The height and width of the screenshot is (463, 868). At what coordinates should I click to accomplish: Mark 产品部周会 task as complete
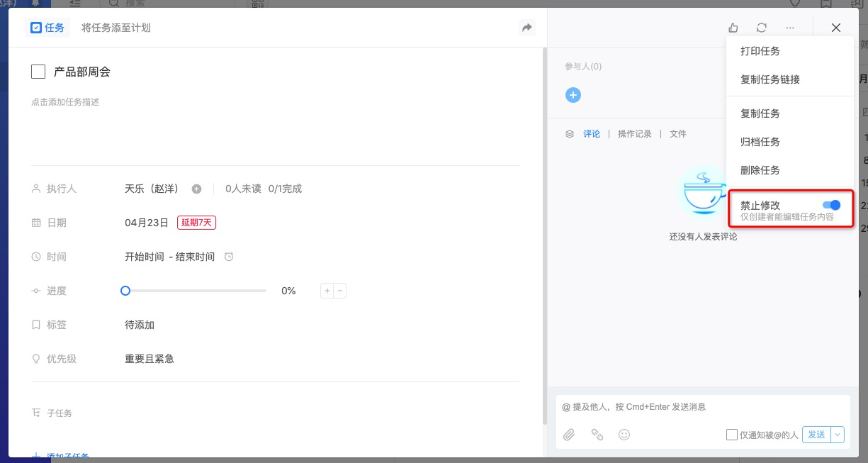pos(38,72)
